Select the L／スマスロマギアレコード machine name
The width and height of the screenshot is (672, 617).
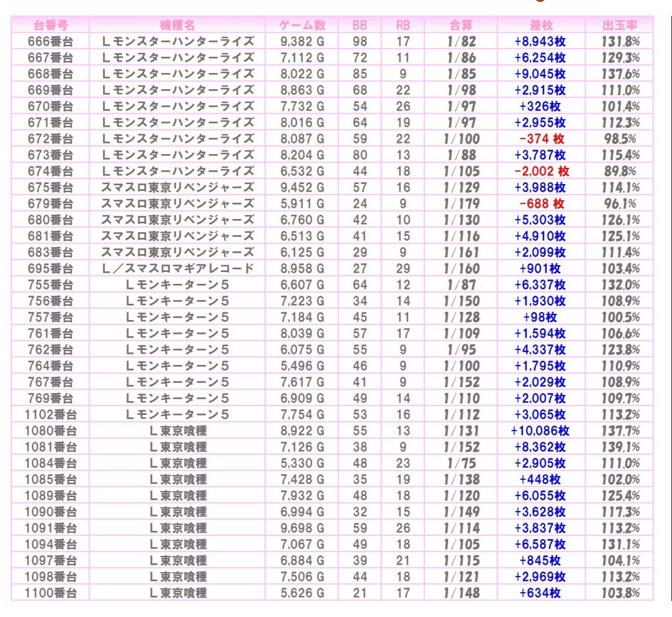tap(177, 268)
